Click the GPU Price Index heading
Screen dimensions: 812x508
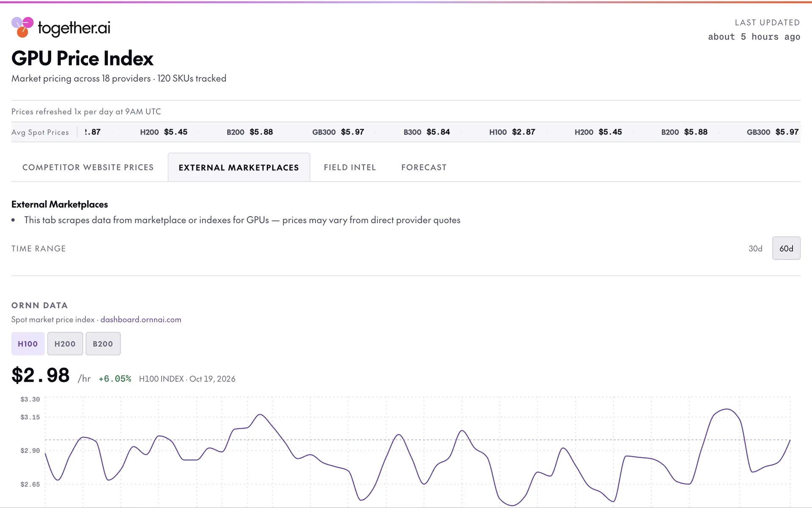(82, 58)
